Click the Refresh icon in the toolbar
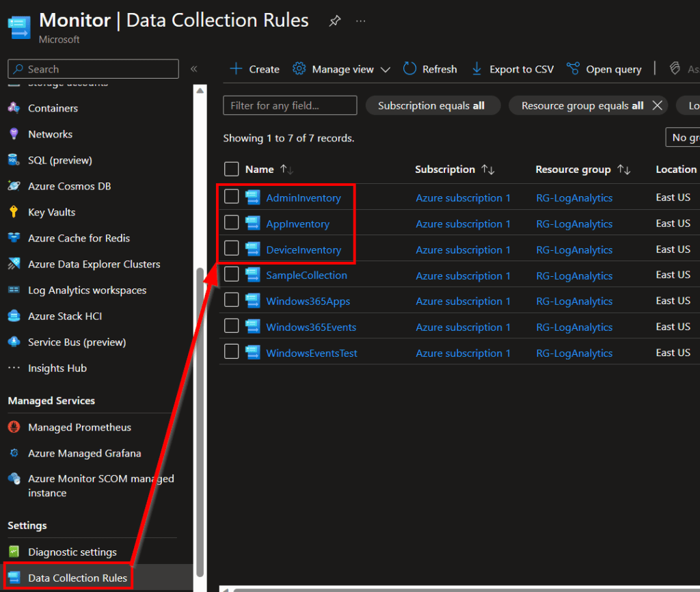This screenshot has height=592, width=700. (410, 69)
